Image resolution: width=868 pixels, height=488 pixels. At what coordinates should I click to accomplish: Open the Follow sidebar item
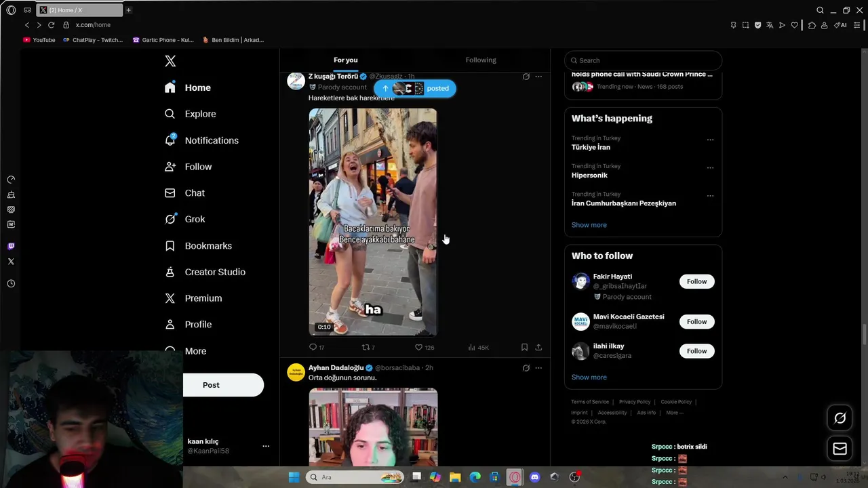[188, 167]
